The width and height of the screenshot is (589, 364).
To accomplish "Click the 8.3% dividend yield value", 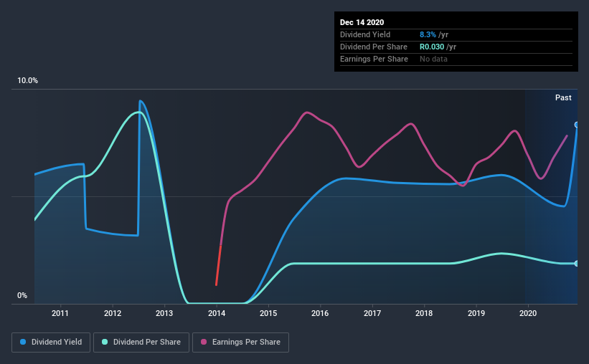I will point(428,34).
